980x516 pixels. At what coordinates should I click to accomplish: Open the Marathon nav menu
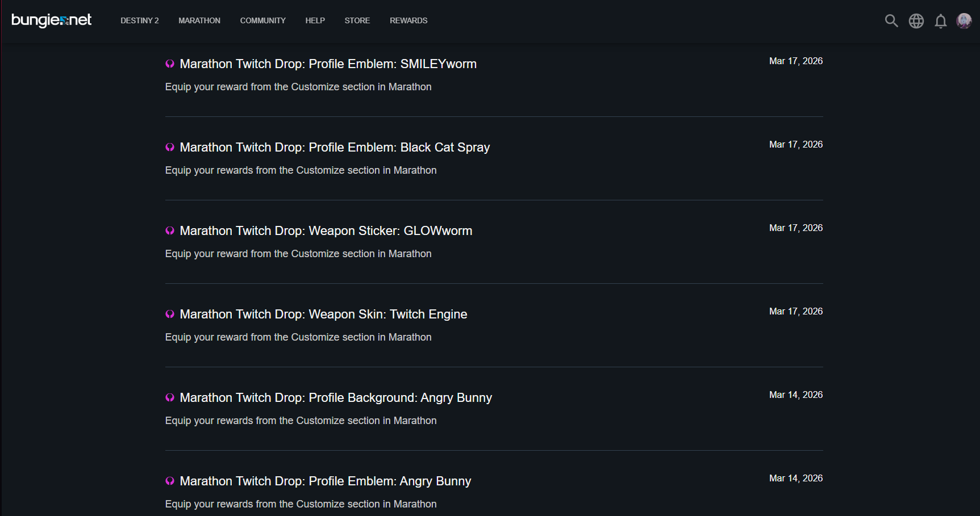tap(199, 20)
